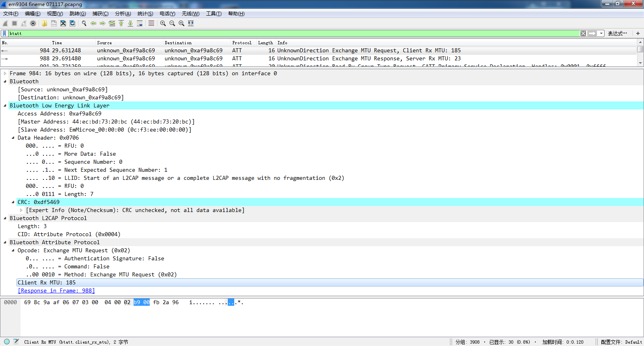Screen dimensions: 644x346
Task: Go forward to next packet arrow
Action: tap(103, 23)
